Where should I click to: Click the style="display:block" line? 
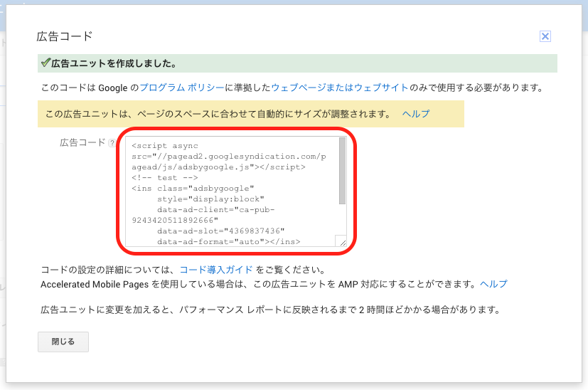(x=210, y=199)
